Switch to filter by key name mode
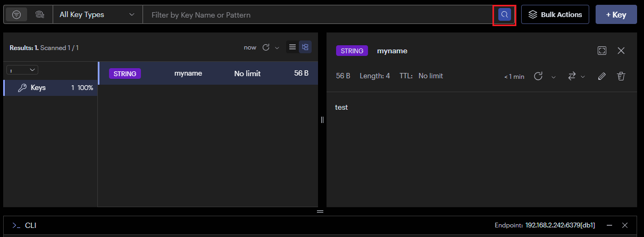Viewport: 644px width, 237px height. [16, 15]
